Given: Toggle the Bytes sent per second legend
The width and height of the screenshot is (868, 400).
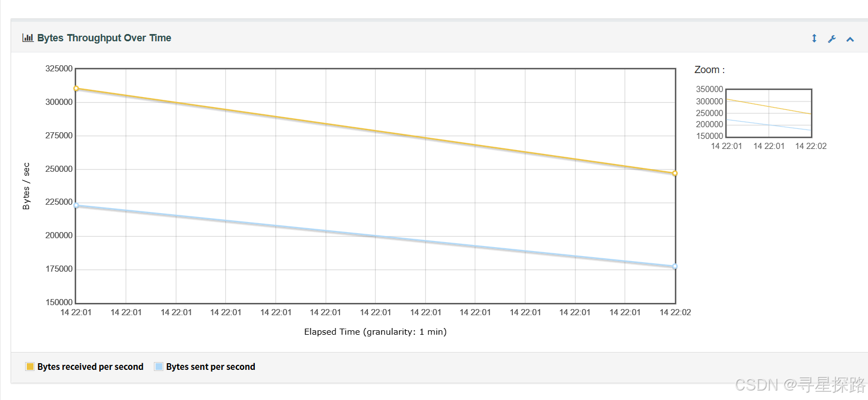Looking at the screenshot, I should [205, 367].
